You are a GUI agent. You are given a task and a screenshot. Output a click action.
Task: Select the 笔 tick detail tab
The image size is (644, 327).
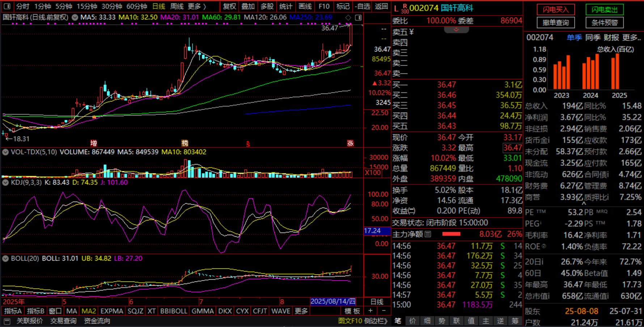(398, 321)
